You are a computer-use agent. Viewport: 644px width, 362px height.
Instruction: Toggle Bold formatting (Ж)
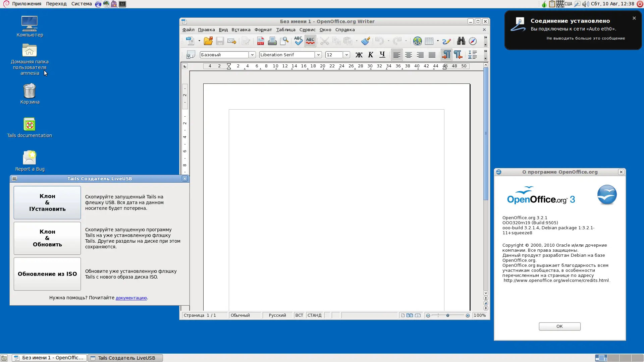(x=359, y=55)
